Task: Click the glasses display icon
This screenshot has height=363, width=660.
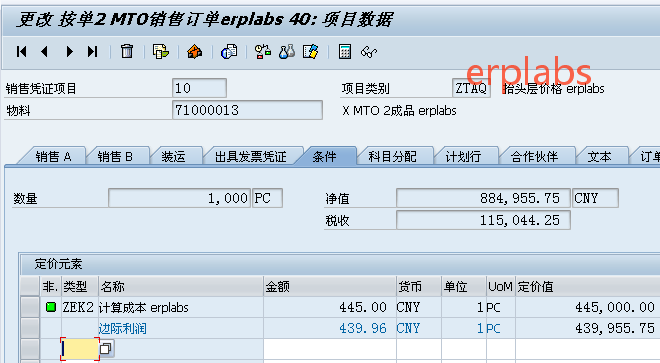Action: (369, 52)
